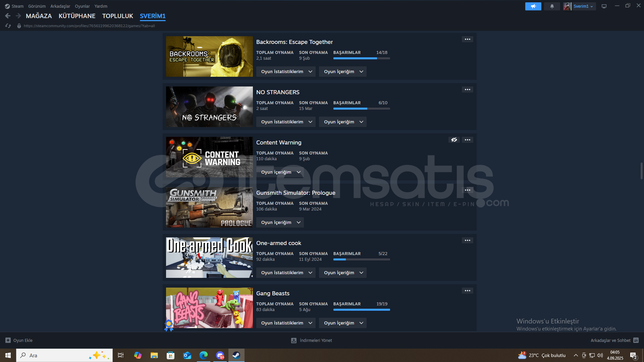
Task: Click the Steam logo in menu bar
Action: tap(7, 6)
